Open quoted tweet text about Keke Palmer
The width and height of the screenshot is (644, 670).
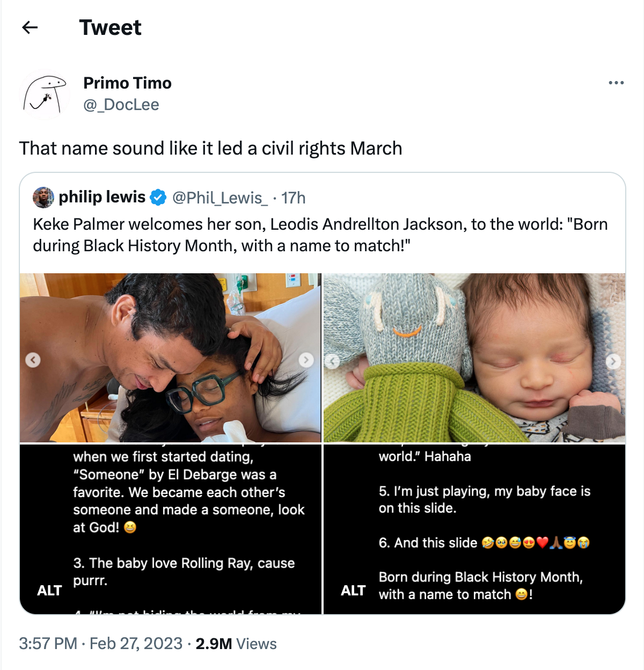[x=320, y=235]
